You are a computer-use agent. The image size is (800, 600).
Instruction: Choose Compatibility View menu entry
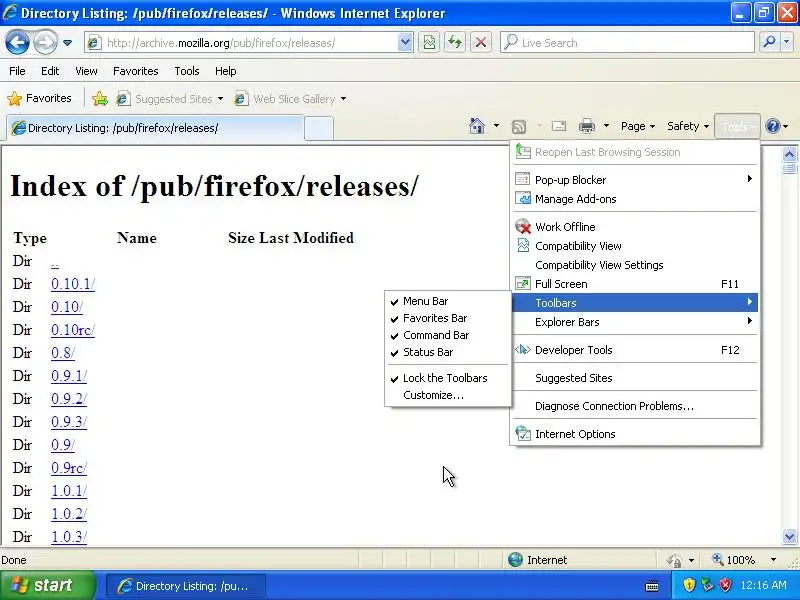click(x=635, y=246)
